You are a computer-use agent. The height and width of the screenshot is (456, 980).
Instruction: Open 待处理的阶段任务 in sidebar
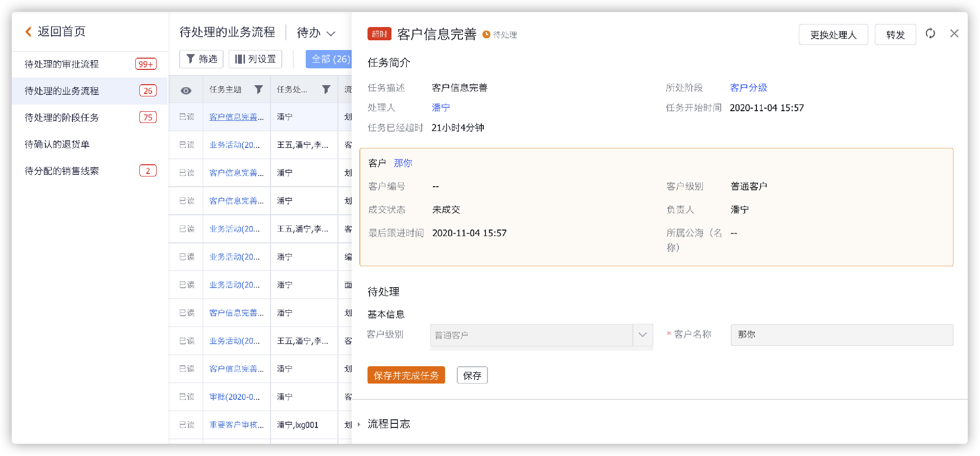(90, 117)
